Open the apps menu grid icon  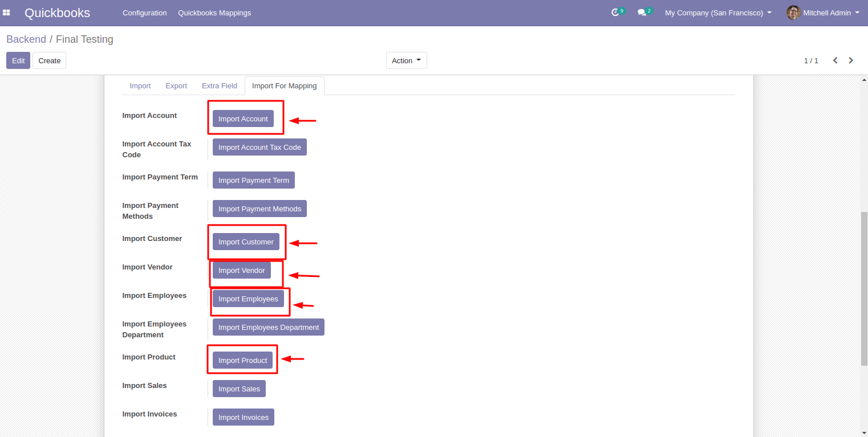tap(6, 13)
